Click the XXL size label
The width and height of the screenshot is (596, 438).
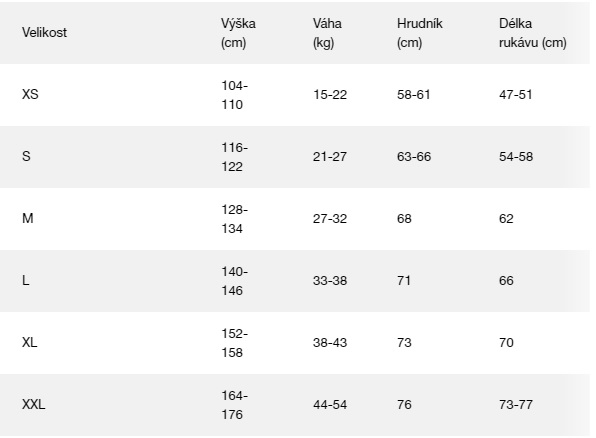pos(33,404)
